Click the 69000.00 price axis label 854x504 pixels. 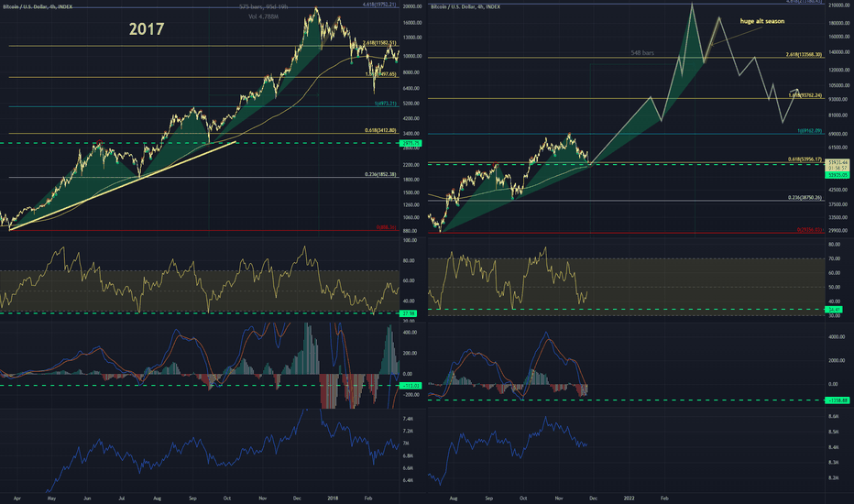[838, 134]
